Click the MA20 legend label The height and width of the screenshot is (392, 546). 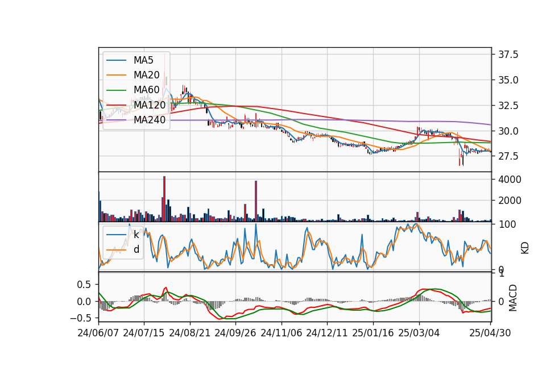146,75
